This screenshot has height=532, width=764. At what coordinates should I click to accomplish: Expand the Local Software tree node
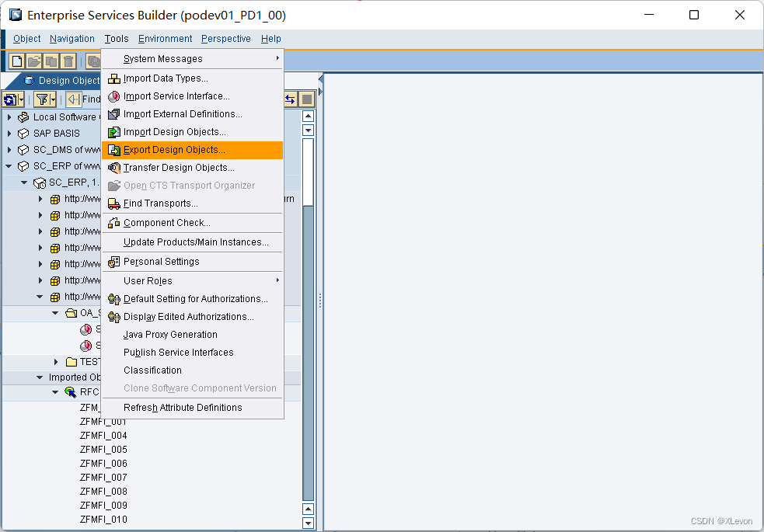tap(9, 117)
